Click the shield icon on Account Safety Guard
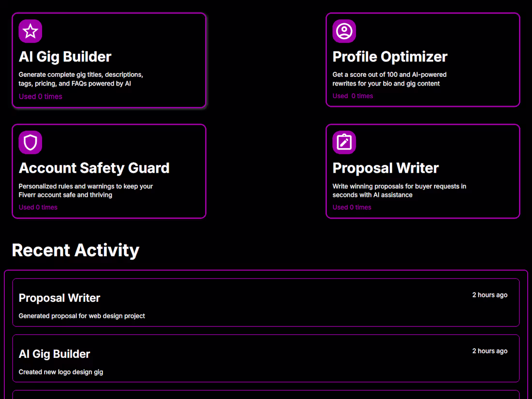 pyautogui.click(x=30, y=143)
